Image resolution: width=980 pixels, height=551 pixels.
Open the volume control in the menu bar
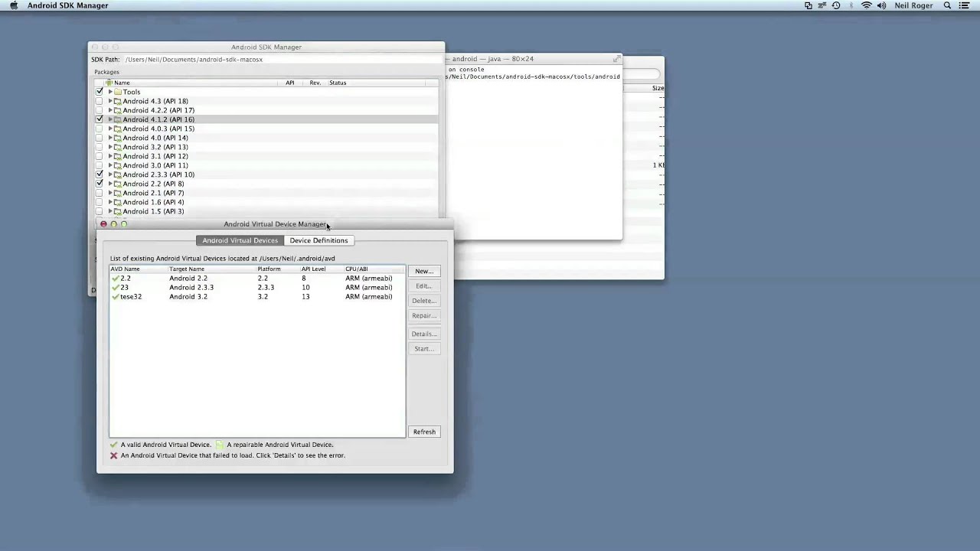(881, 5)
